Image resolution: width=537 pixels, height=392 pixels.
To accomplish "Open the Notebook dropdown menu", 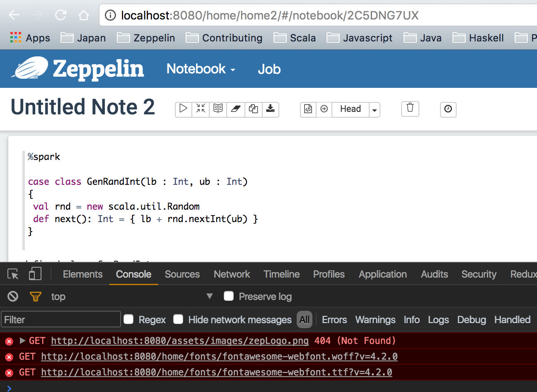I will [201, 69].
